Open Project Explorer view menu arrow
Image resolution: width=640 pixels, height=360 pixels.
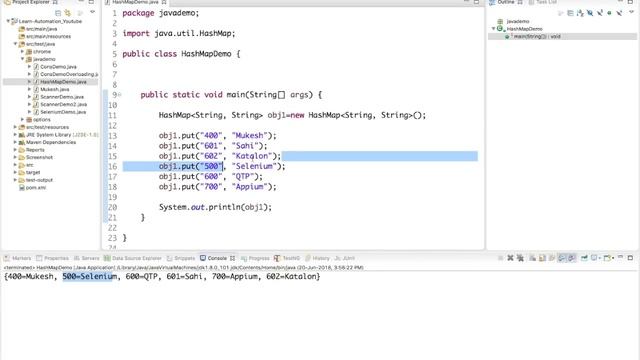(x=93, y=13)
